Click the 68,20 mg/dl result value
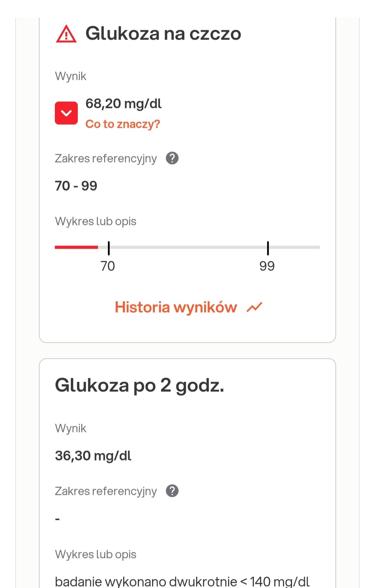This screenshot has width=375, height=588. pos(124,103)
